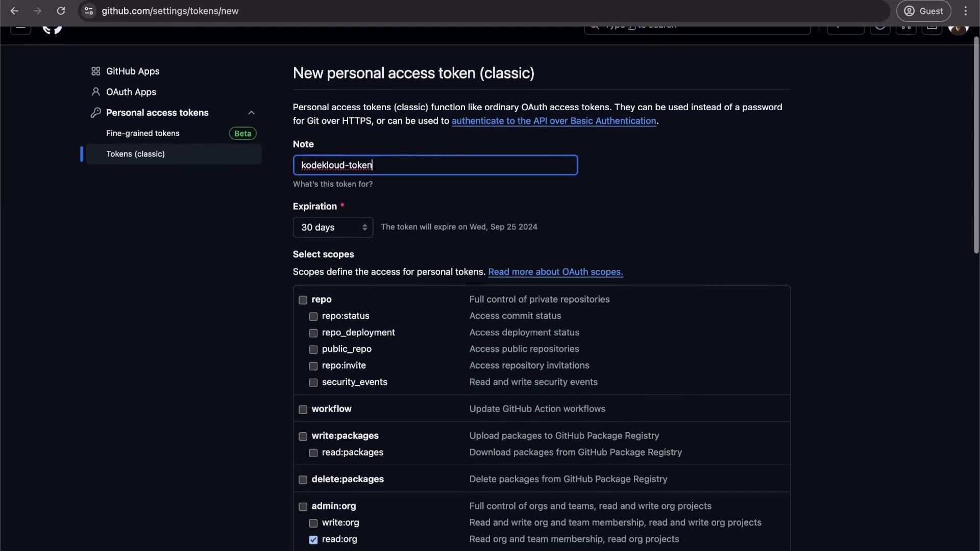Open the Guest profile button
Screen dimensions: 980x551
(x=924, y=11)
